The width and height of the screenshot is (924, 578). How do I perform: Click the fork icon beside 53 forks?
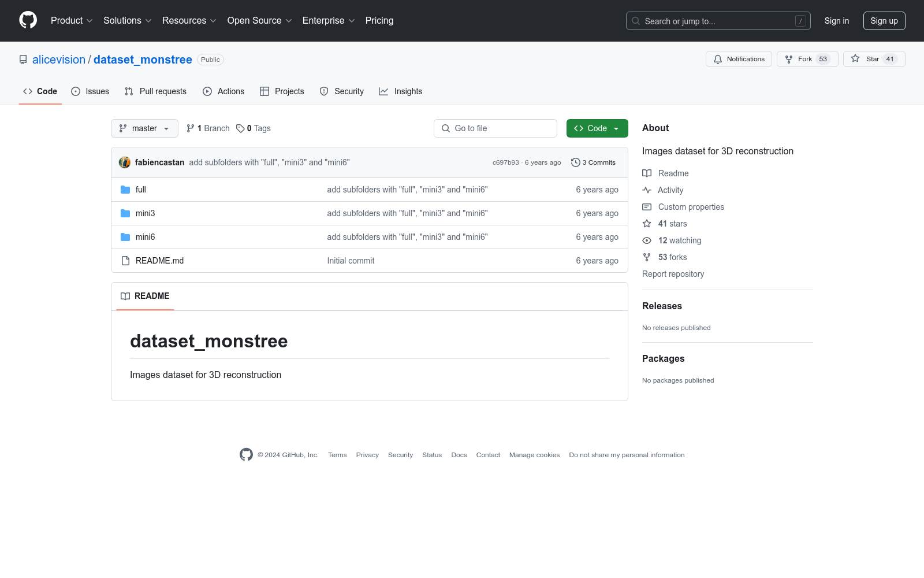[647, 257]
